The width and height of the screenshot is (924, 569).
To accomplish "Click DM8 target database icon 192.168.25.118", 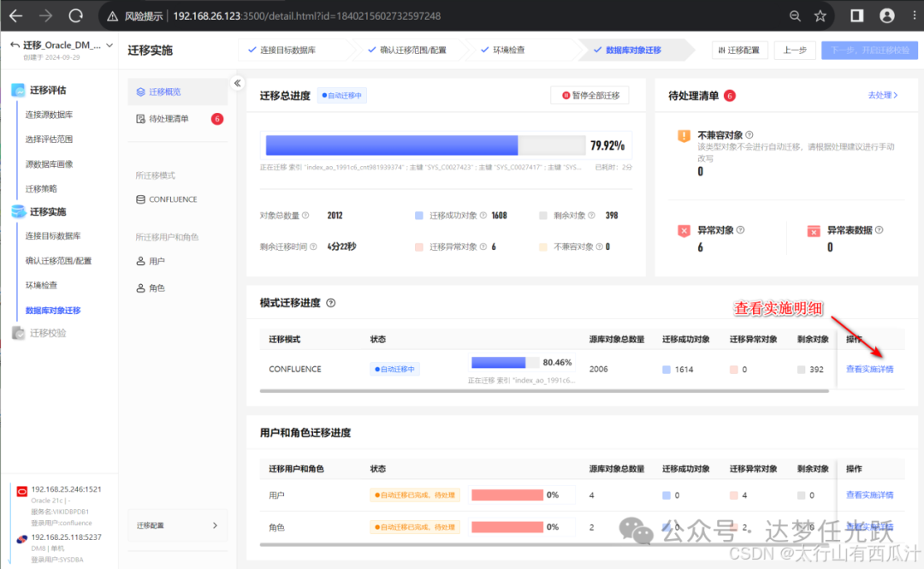I will [21, 538].
